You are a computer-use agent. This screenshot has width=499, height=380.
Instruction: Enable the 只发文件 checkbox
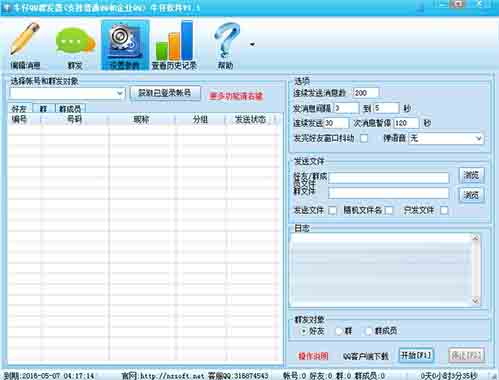[444, 210]
